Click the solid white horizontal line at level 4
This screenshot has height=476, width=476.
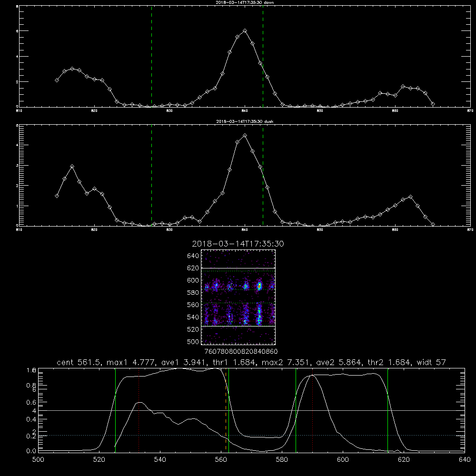tap(251, 410)
